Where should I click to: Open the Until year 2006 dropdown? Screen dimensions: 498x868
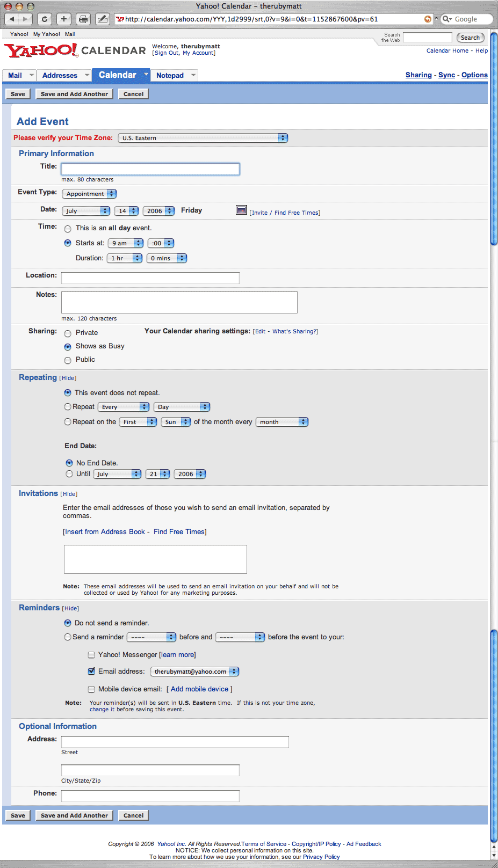click(190, 474)
